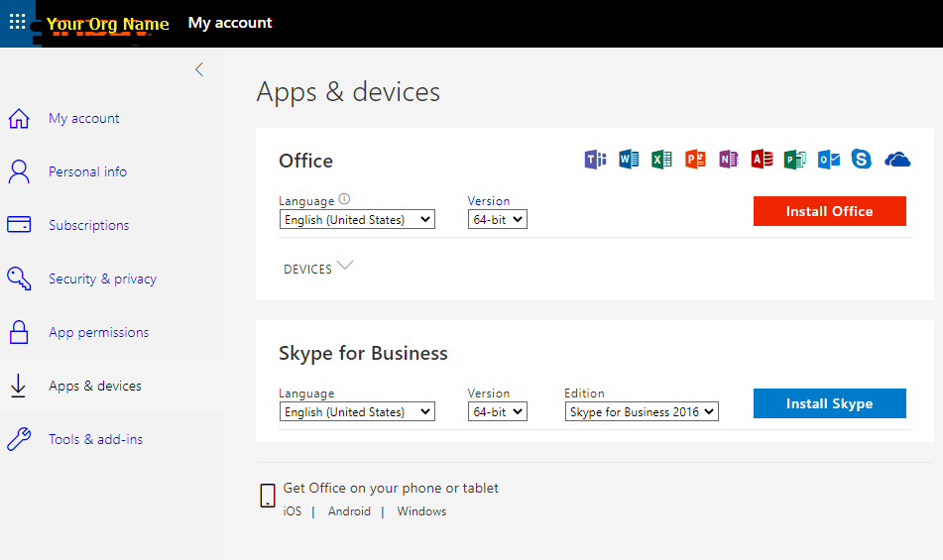Click the Version label in the Office section

click(489, 200)
